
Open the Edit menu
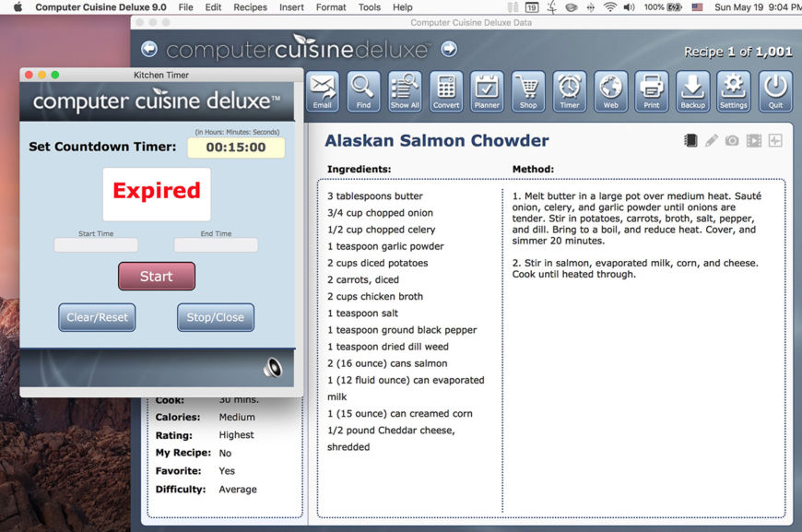(x=213, y=7)
